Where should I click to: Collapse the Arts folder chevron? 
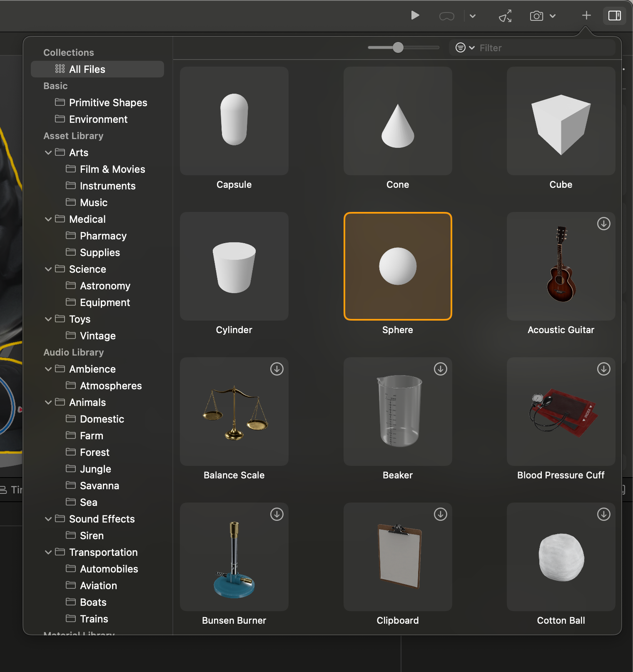(x=48, y=152)
